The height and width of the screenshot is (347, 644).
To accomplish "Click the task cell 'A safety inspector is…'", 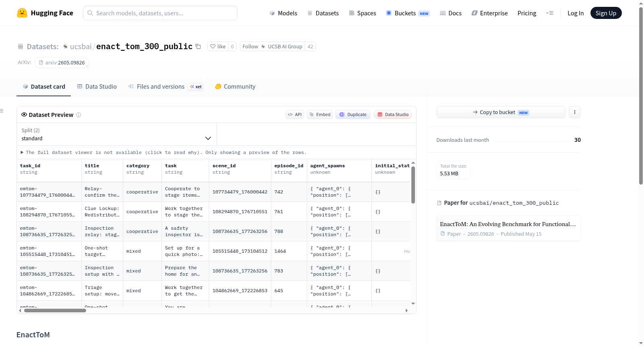I will point(186,231).
